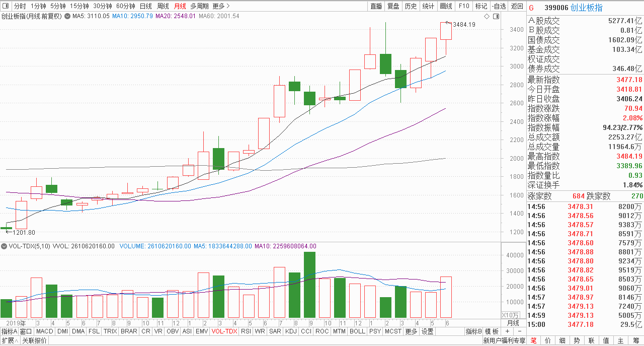
Task: Open the 模板 template button
Action: tap(493, 331)
